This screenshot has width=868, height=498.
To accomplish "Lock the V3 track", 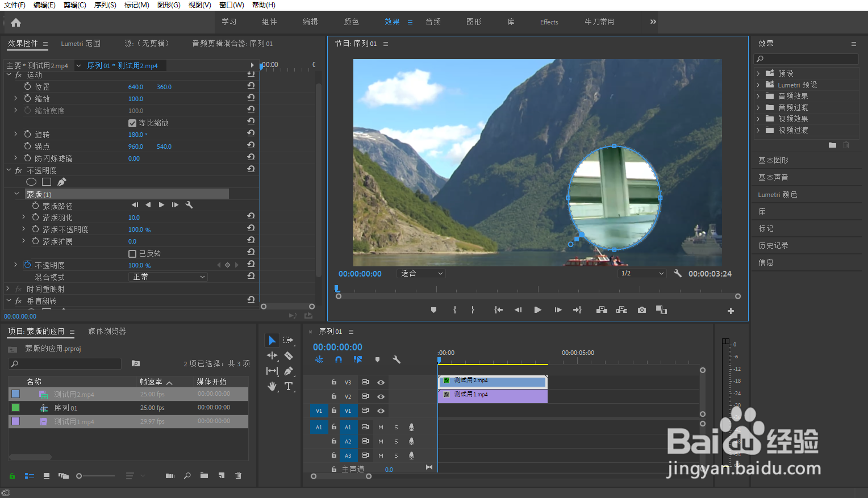I will point(334,382).
